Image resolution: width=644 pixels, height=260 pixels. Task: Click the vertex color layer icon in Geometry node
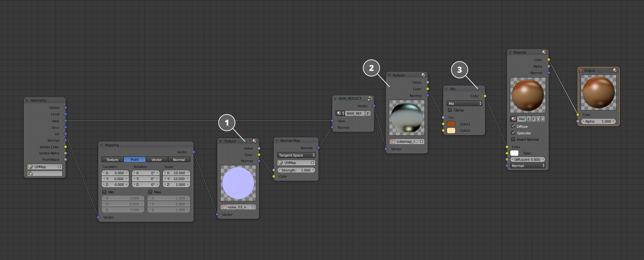point(30,174)
